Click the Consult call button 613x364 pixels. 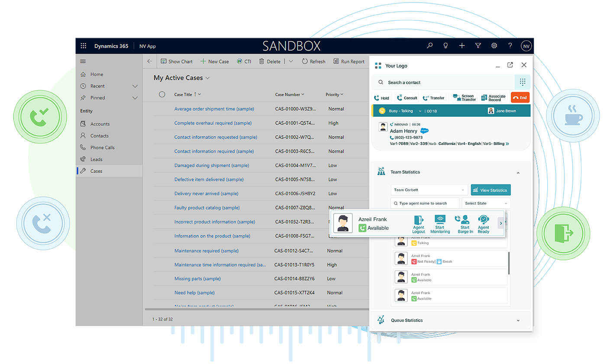click(407, 98)
